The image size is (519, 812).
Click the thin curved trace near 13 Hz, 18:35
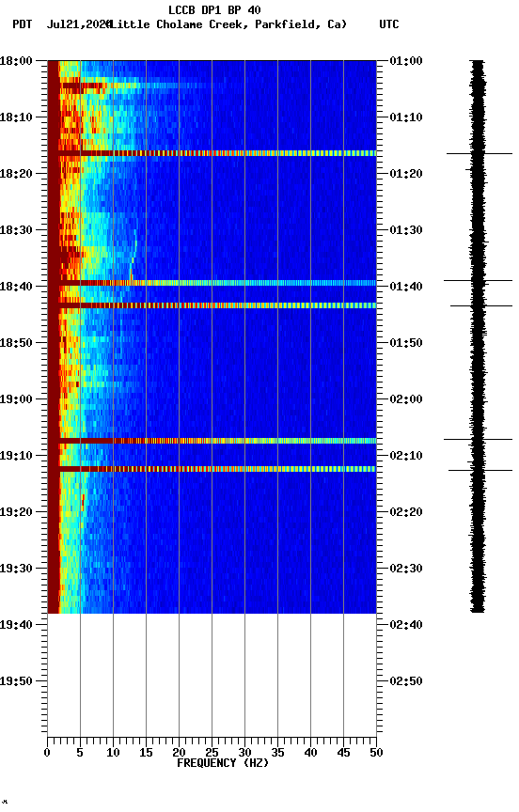coord(134,255)
